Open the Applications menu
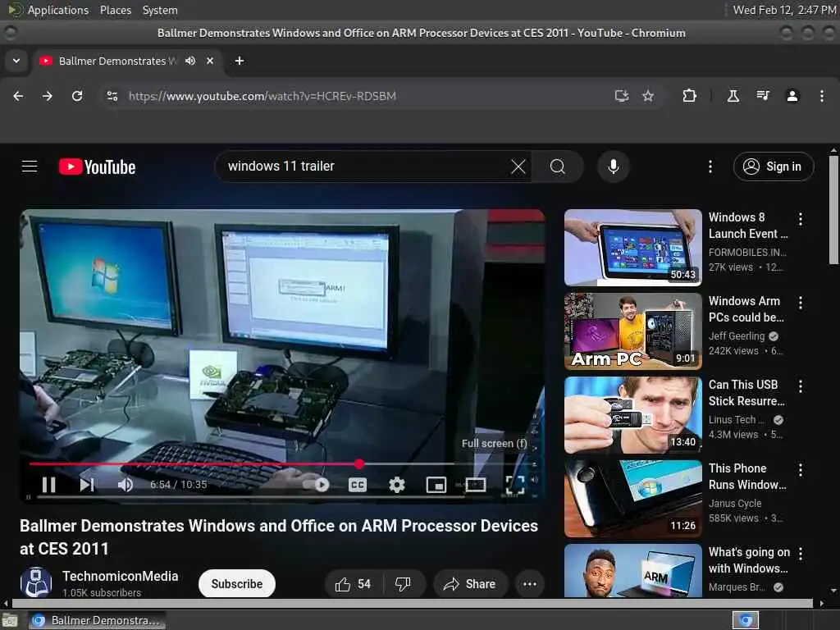 (58, 10)
